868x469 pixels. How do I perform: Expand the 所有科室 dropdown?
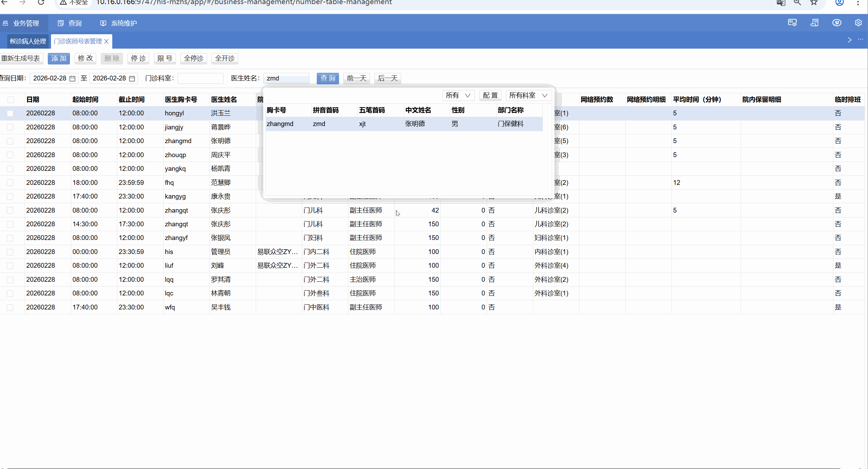coord(528,96)
